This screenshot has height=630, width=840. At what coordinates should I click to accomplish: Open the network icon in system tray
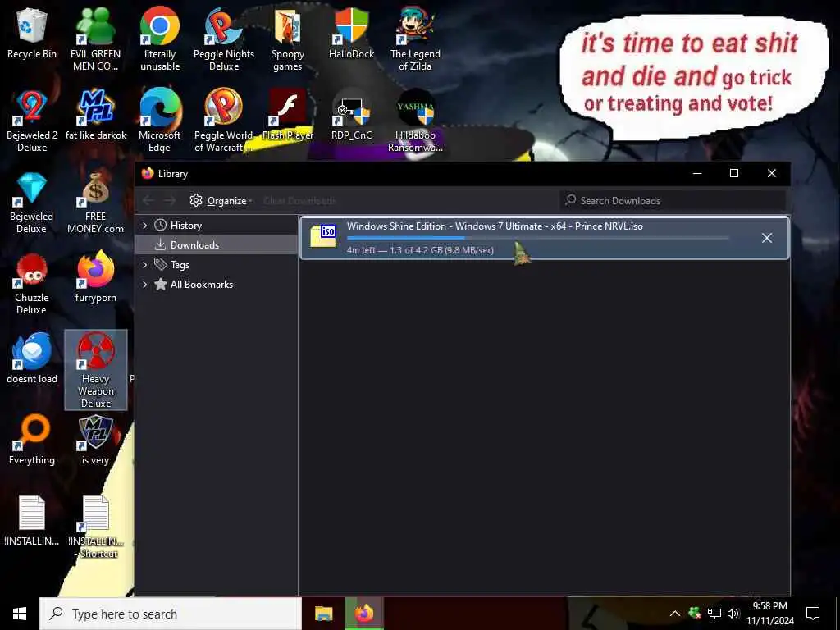coord(714,614)
